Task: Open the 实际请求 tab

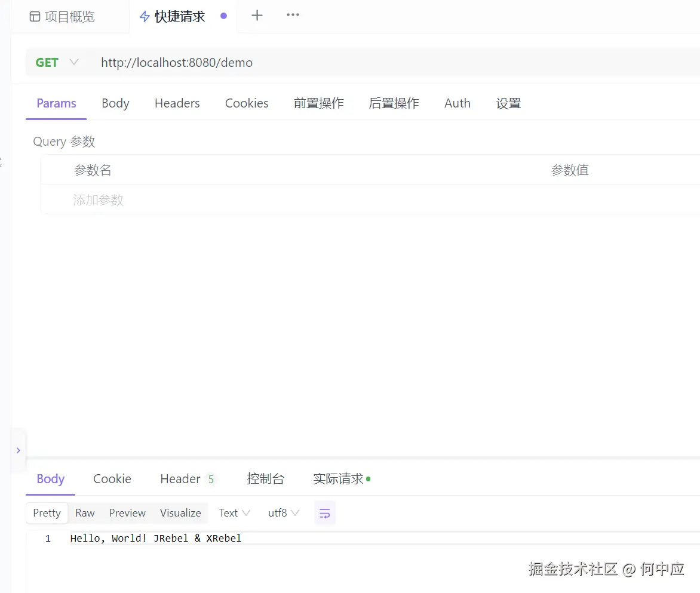Action: [337, 478]
